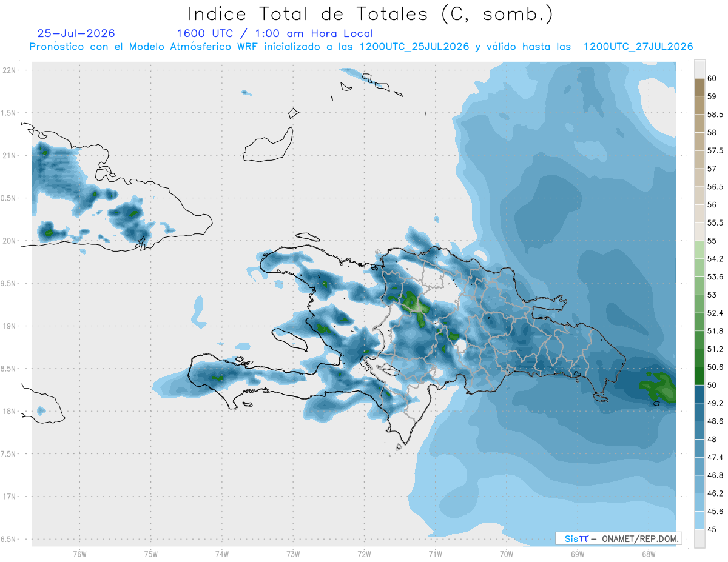This screenshot has width=728, height=562.
Task: Select the dark blue colorbar segment below 50
Action: (699, 394)
